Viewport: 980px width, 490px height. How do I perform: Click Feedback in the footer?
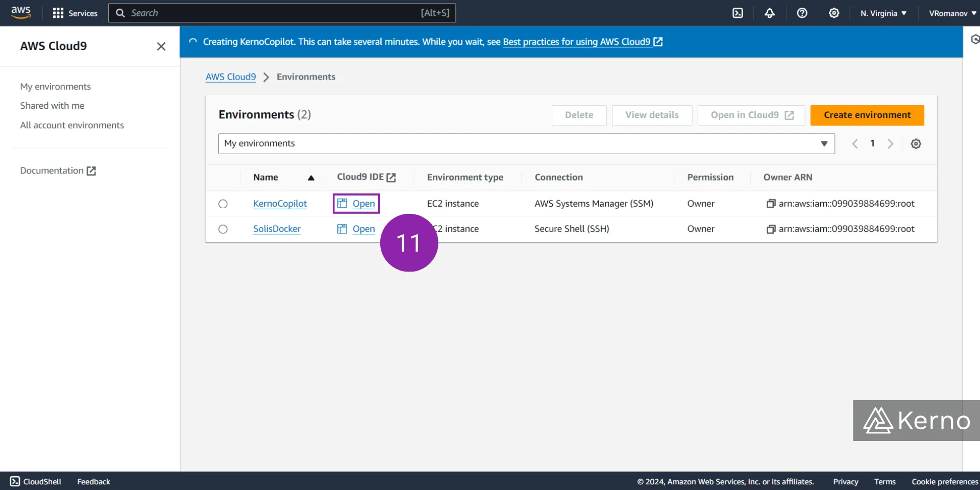(x=93, y=482)
